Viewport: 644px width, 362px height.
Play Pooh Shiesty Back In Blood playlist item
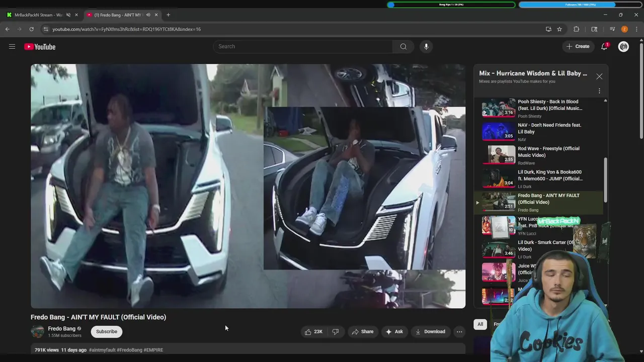pos(539,108)
